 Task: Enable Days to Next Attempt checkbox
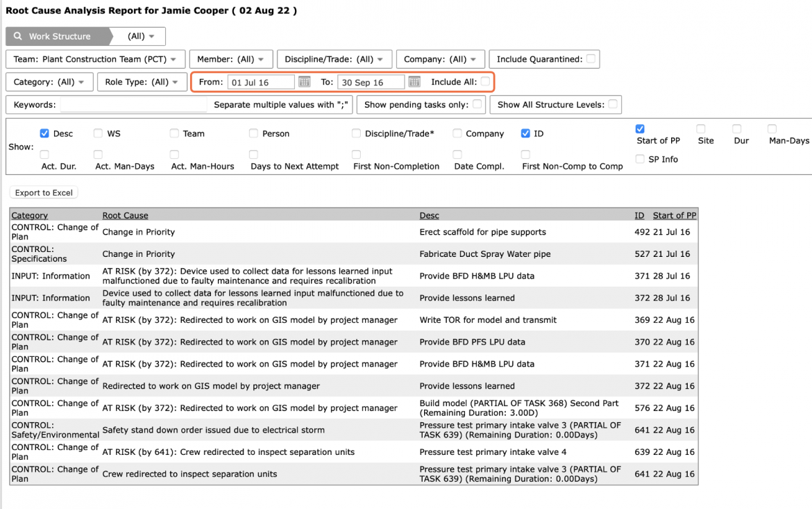(253, 154)
